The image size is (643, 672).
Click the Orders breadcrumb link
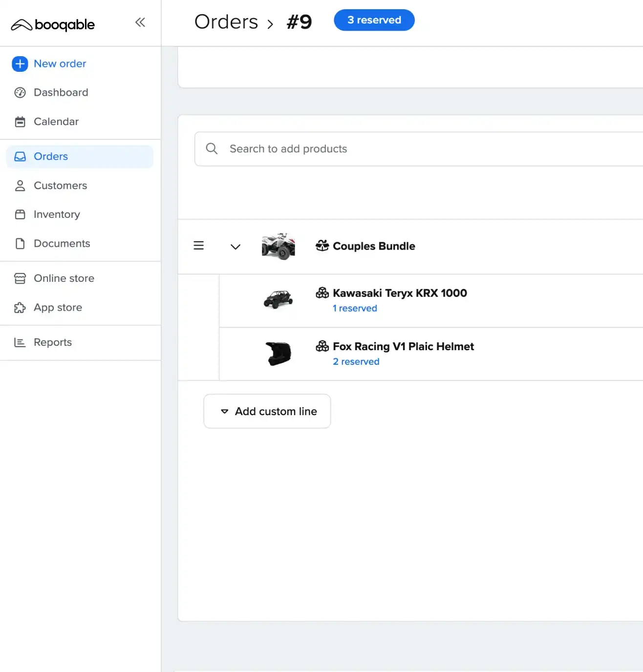coord(226,22)
